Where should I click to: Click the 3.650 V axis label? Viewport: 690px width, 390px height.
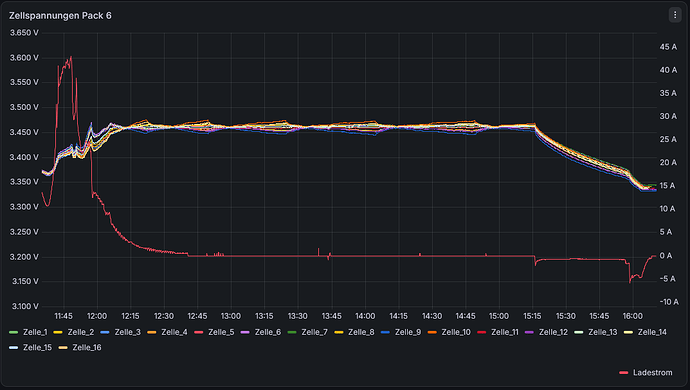coord(24,33)
